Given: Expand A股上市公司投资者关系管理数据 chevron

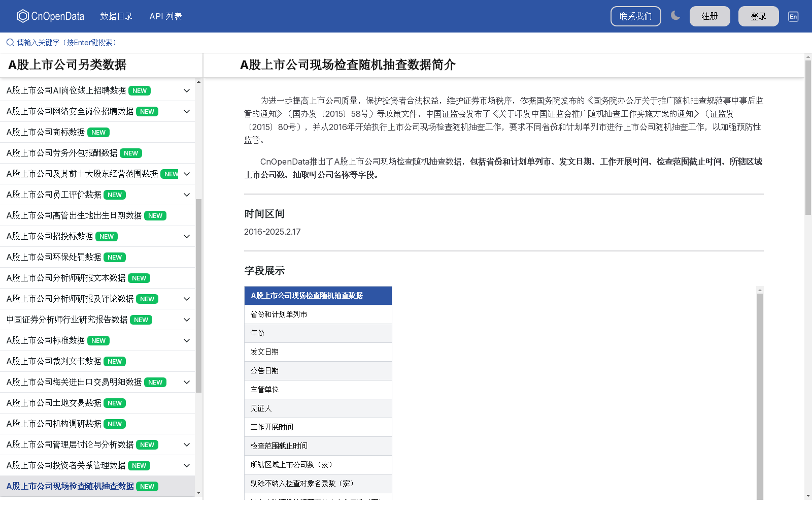Looking at the screenshot, I should 187,465.
